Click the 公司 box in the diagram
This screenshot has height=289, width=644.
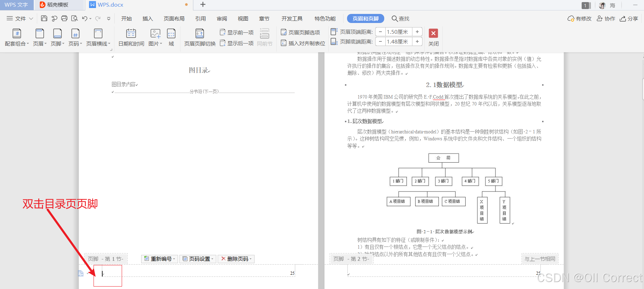(444, 158)
